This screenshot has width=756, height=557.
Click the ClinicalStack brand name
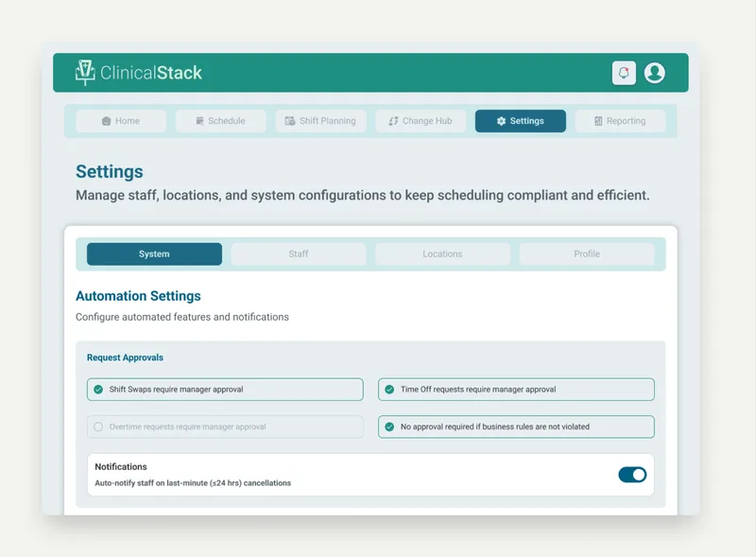click(x=151, y=73)
